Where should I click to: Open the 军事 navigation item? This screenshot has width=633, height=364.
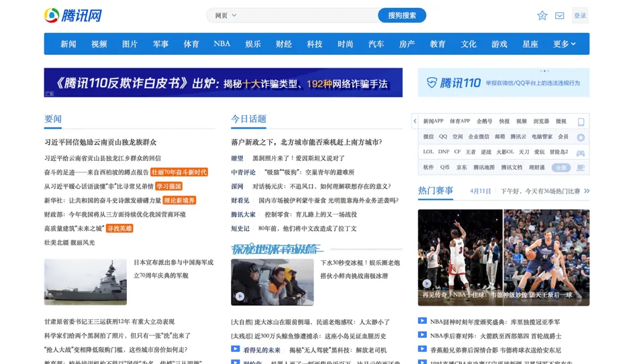[160, 44]
